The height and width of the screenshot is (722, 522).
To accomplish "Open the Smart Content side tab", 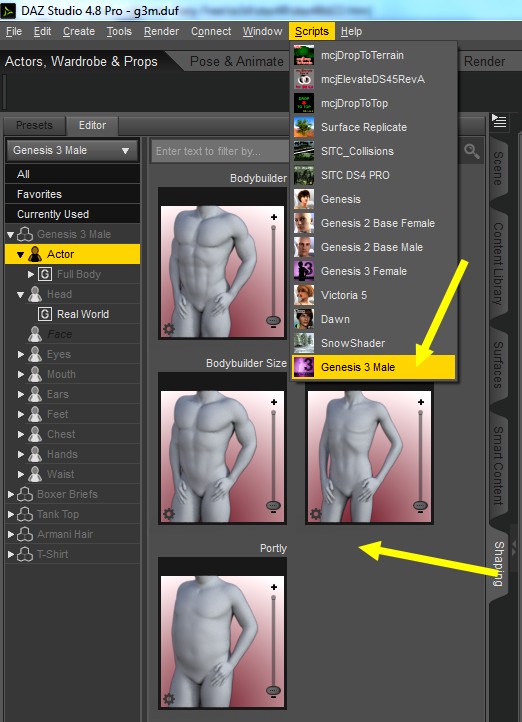I will tap(498, 465).
